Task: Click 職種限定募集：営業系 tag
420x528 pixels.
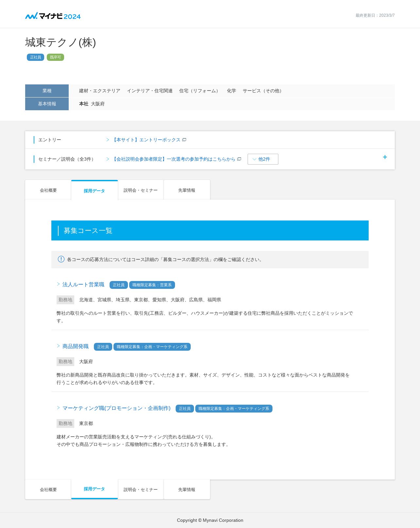Action: click(152, 285)
